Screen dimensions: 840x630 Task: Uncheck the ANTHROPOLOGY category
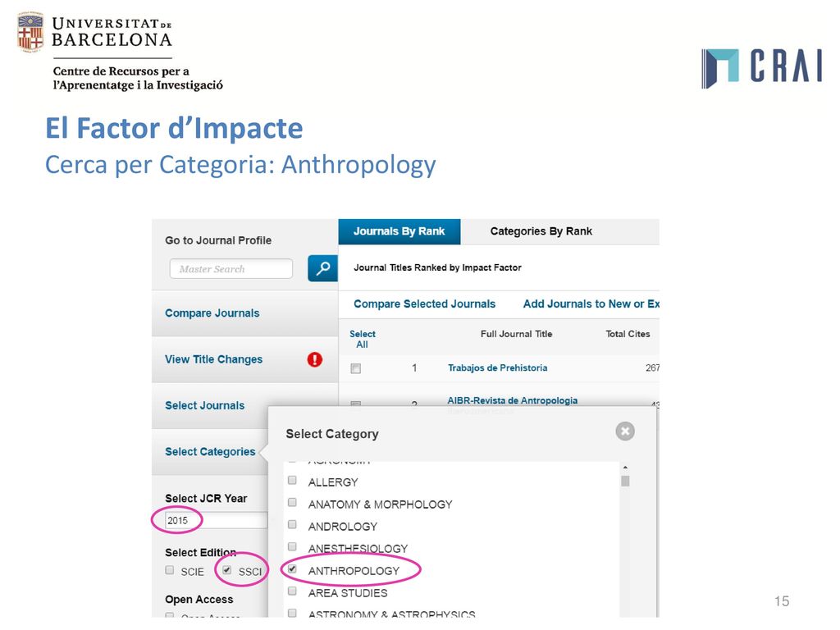[x=292, y=569]
